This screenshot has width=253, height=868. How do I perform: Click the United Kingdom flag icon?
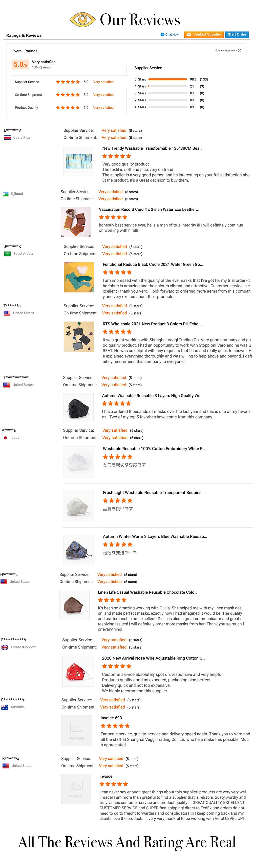coord(5,647)
